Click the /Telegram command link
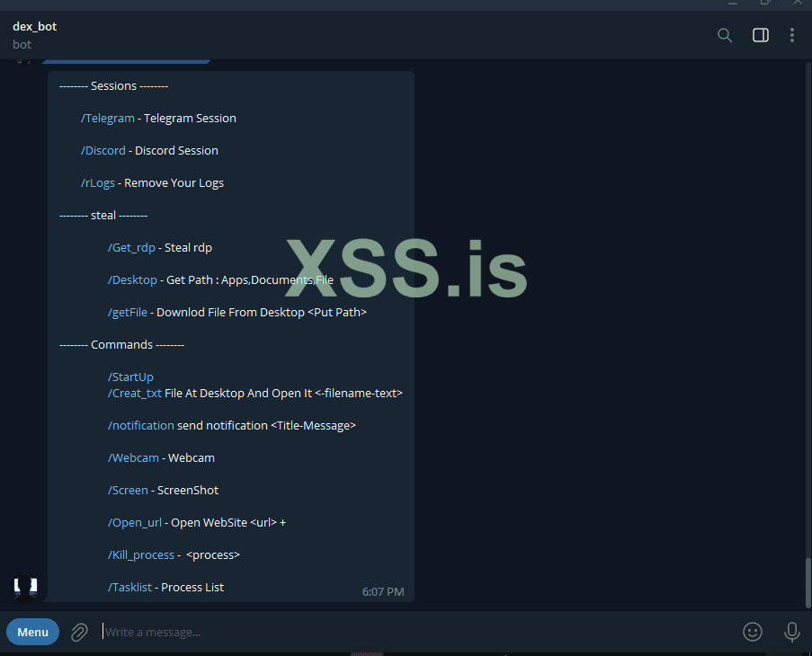812x656 pixels. pyautogui.click(x=108, y=118)
